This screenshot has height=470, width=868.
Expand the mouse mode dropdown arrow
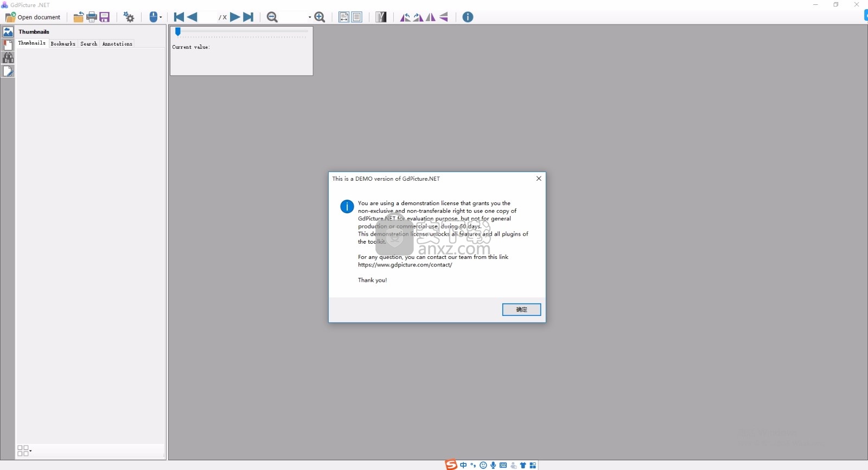click(x=161, y=17)
